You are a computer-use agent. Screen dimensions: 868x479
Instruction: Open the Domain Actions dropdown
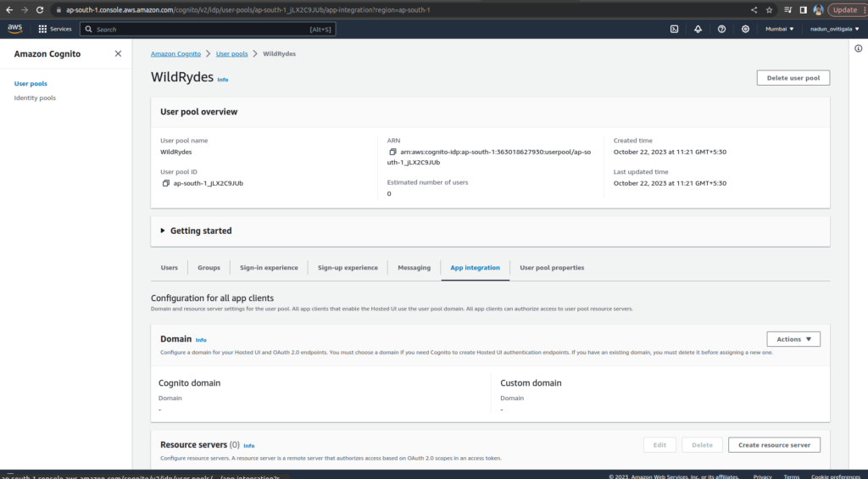[793, 339]
